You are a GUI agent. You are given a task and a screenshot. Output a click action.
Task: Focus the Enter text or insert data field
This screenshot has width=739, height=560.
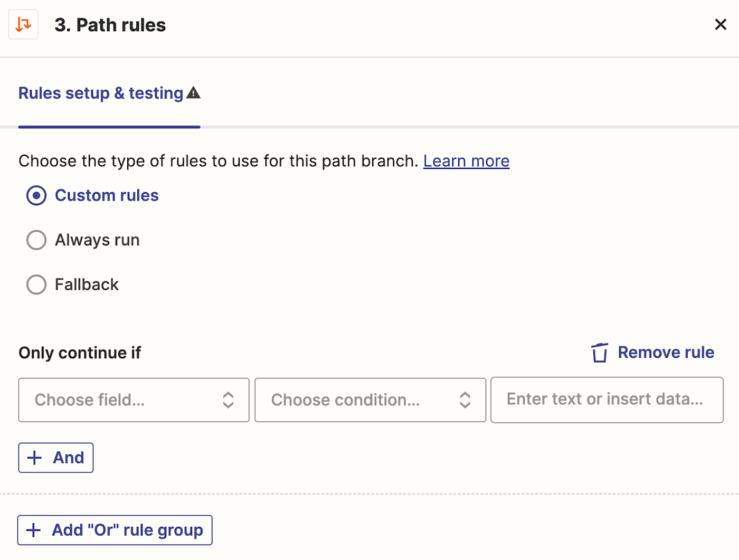[607, 400]
